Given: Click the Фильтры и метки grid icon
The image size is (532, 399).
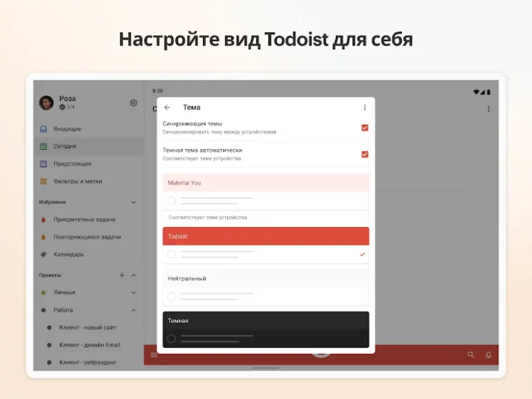Looking at the screenshot, I should 44,181.
